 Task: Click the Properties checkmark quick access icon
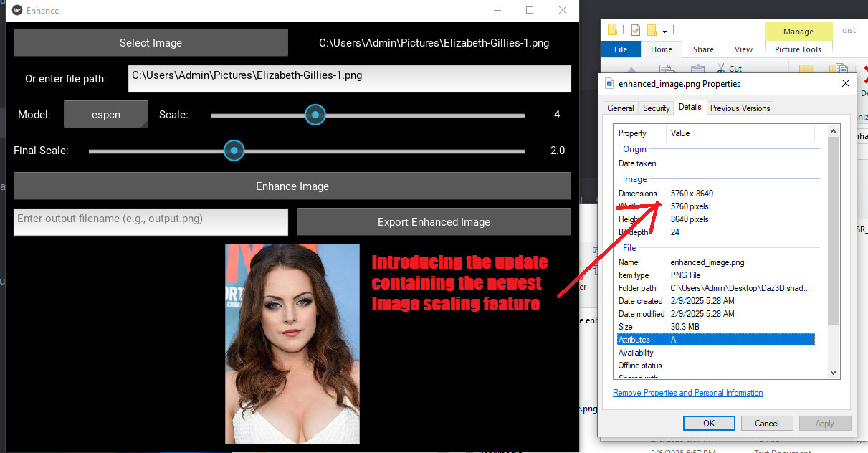[635, 30]
